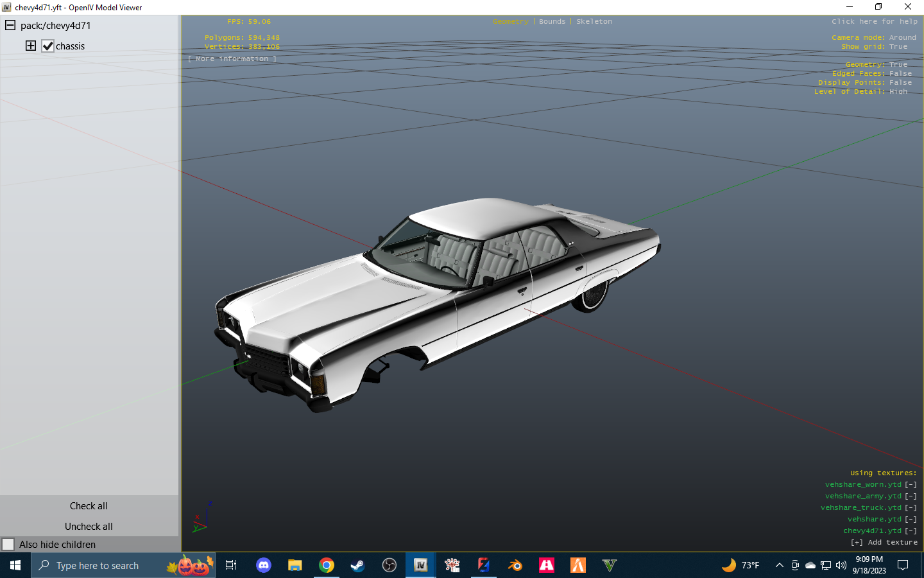
Task: Open Steam from the taskbar
Action: [357, 565]
